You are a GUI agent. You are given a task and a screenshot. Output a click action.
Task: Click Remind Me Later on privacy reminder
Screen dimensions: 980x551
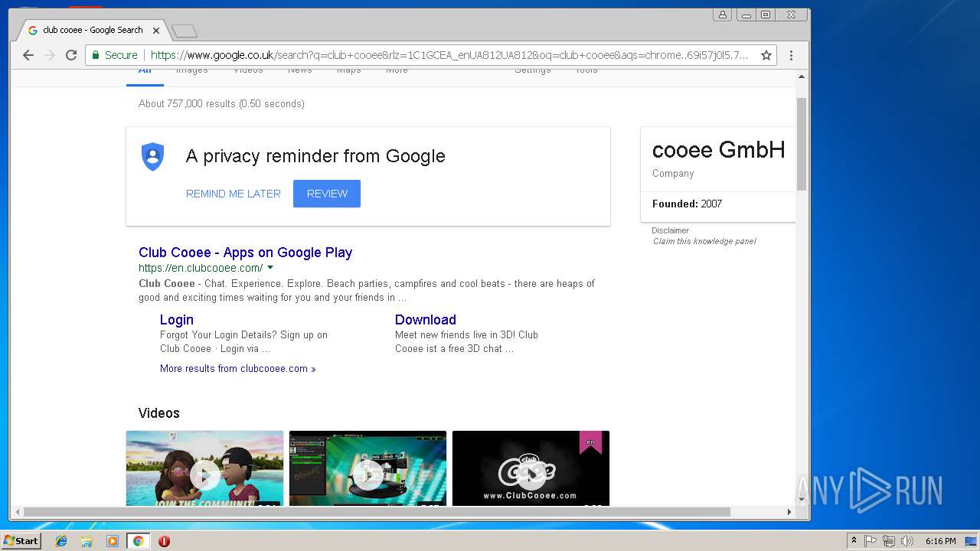click(x=234, y=194)
